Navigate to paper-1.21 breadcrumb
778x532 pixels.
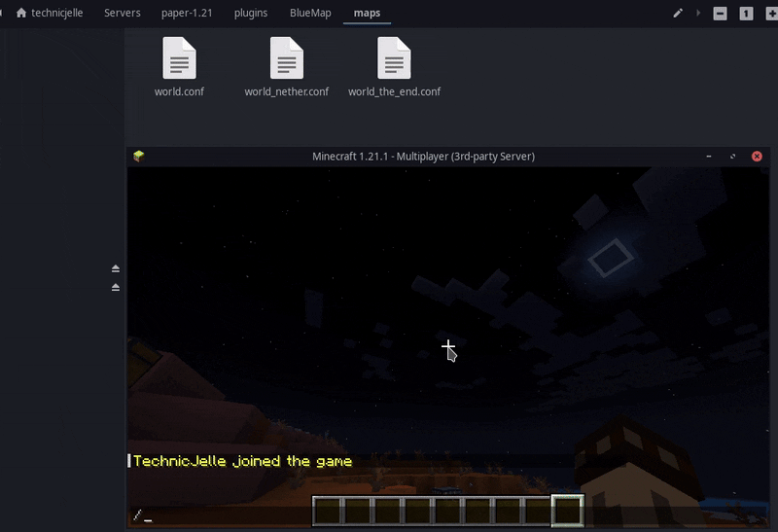187,14
